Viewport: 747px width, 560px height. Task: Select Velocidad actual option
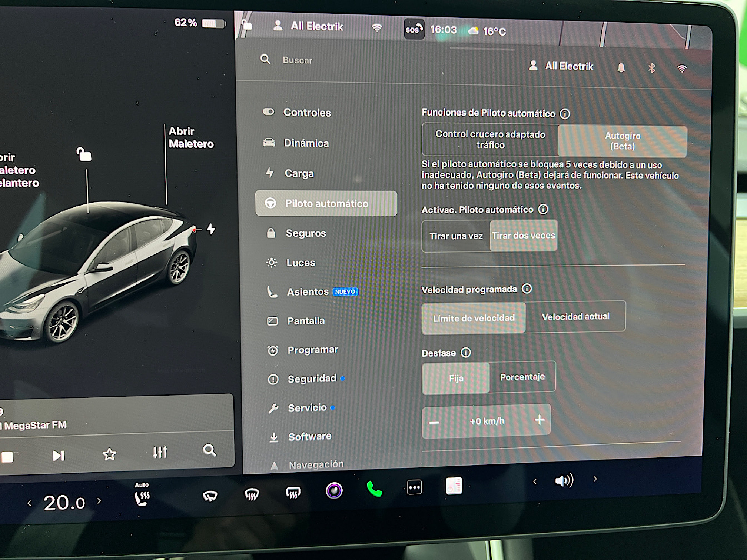[x=575, y=317]
